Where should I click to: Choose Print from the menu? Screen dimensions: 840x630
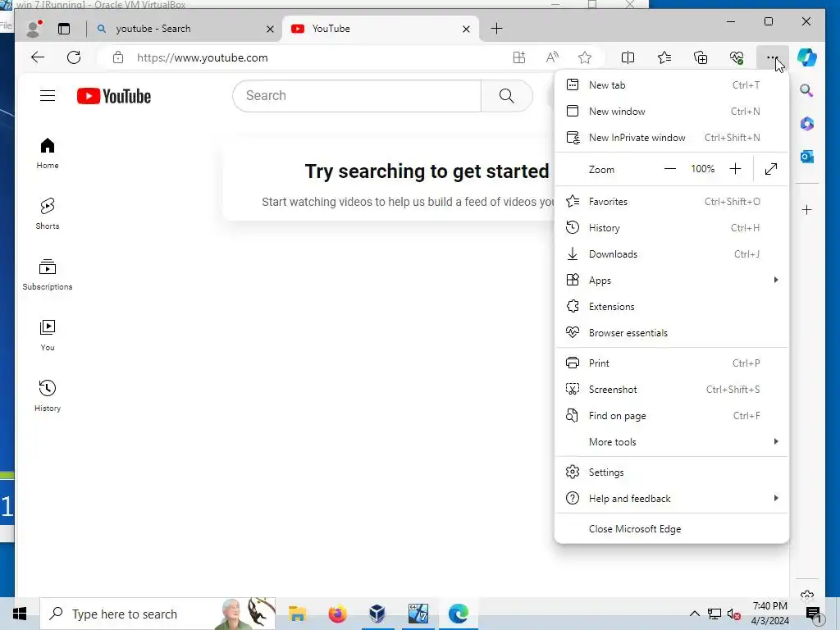pos(672,363)
